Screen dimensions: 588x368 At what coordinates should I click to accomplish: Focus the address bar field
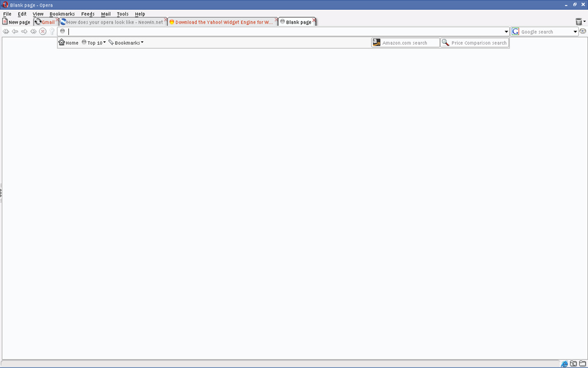[x=285, y=32]
